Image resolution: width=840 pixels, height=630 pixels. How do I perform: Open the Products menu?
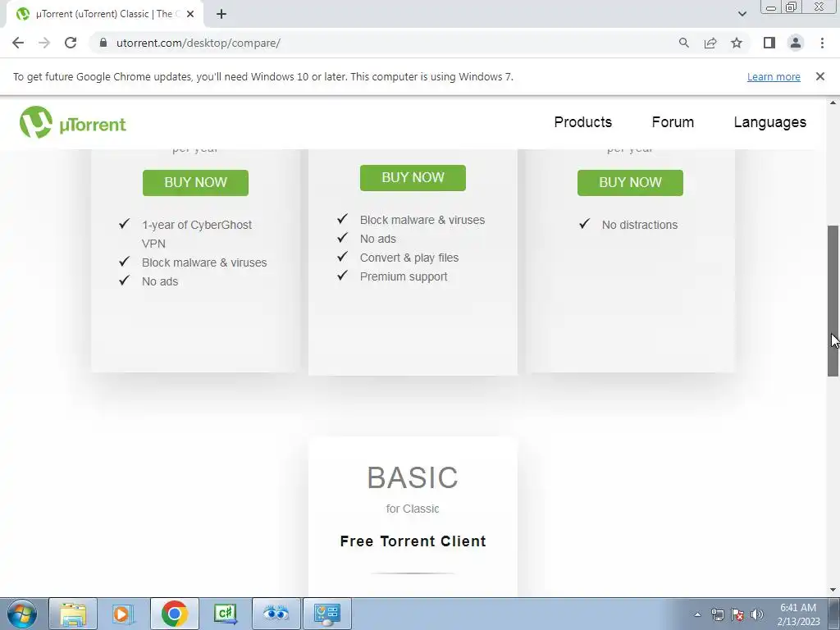point(583,122)
